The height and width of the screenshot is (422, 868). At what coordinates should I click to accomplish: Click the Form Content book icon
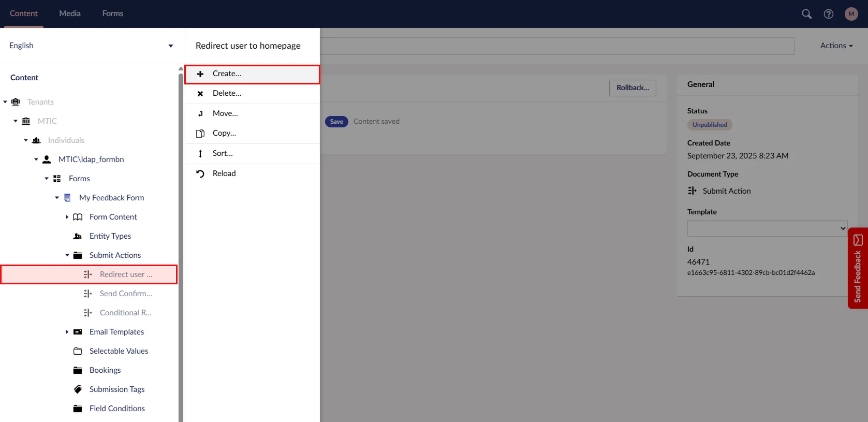(78, 217)
